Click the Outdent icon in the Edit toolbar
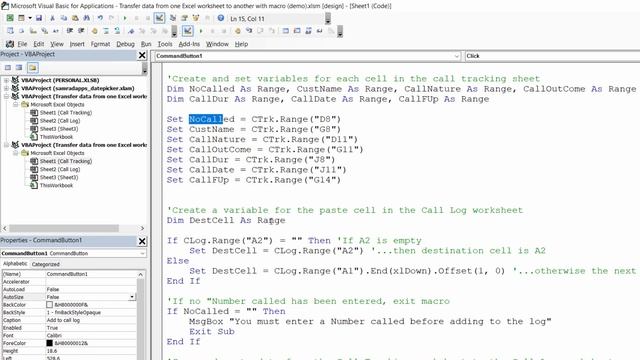Image resolution: width=640 pixels, height=360 pixels. coord(81,31)
